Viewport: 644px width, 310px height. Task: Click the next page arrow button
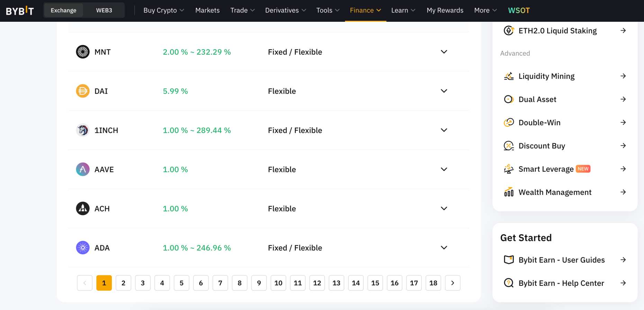pos(453,283)
